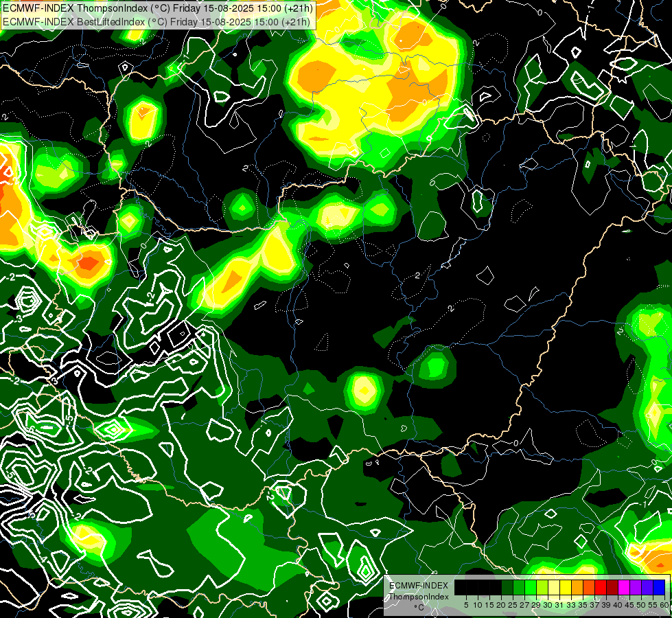Click legend tick value 30

pos(548,605)
